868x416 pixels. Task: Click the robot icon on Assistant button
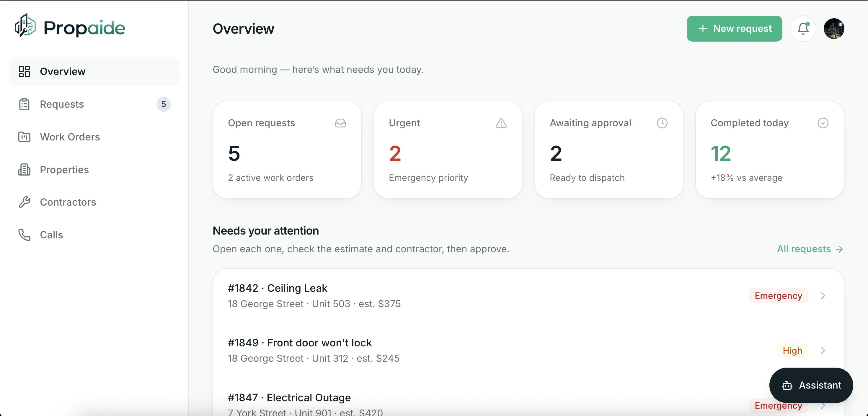tap(787, 385)
